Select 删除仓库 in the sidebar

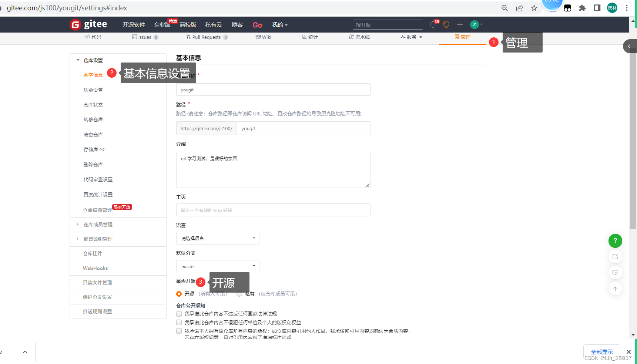[93, 165]
